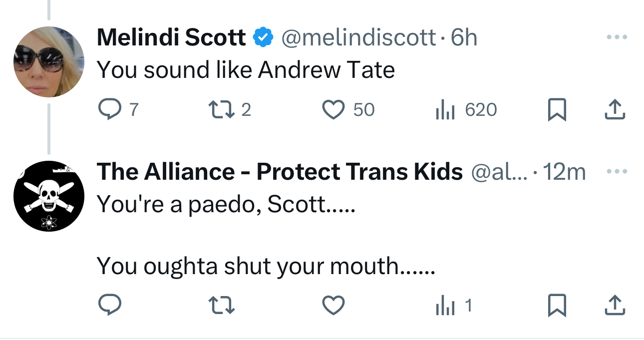Bookmark Melindi Scott's tweet
This screenshot has width=644, height=340.
point(557,110)
